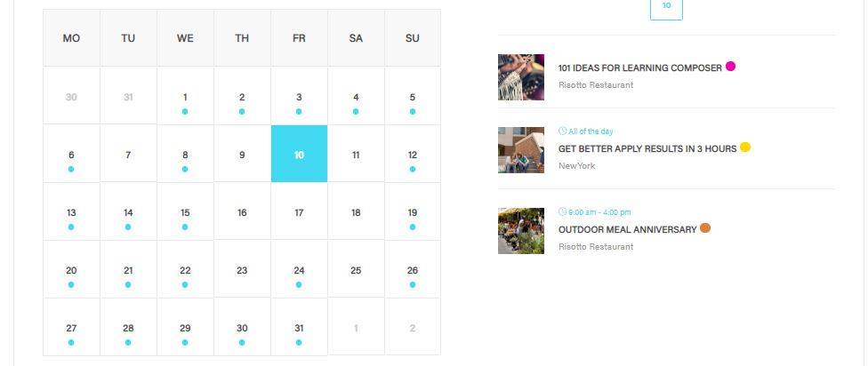Open Get Better Apply Results in 3 Hours
868x366 pixels.
pos(647,148)
